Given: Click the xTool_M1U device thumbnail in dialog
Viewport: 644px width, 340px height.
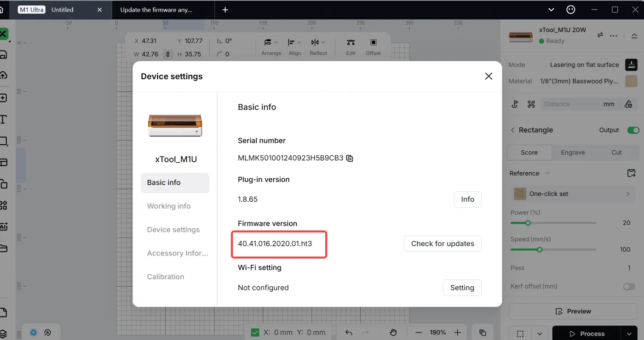Looking at the screenshot, I should (x=175, y=125).
